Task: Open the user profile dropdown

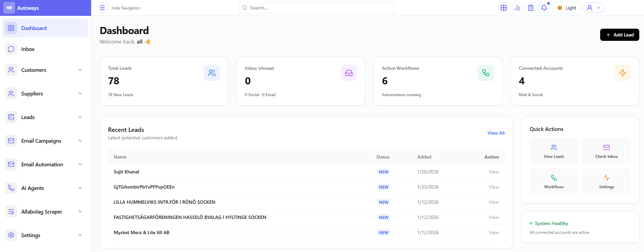Action: [x=593, y=8]
